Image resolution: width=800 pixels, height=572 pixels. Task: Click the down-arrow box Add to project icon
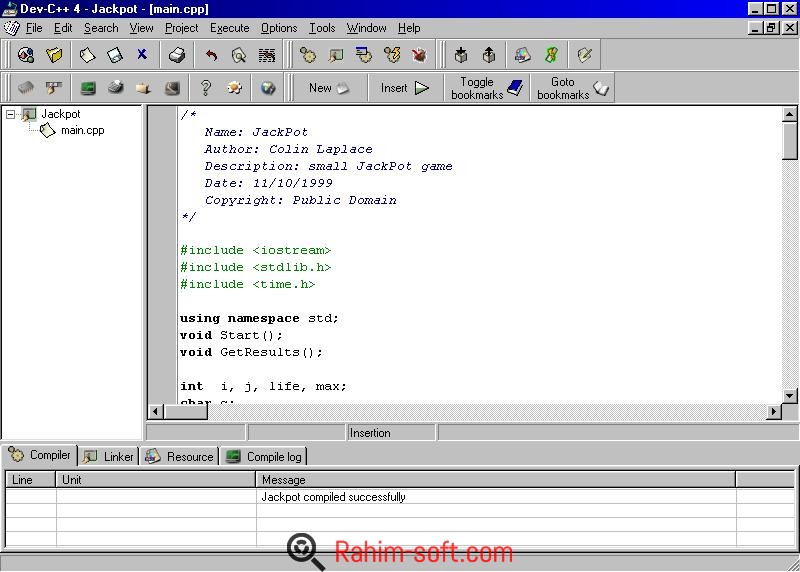pyautogui.click(x=461, y=55)
